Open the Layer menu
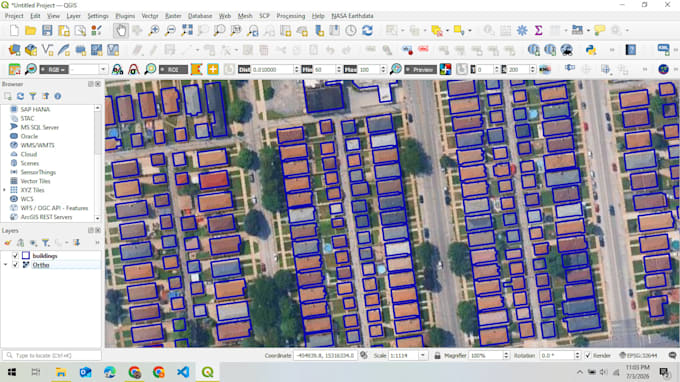Screen dimensions: 680x382 click(x=73, y=16)
